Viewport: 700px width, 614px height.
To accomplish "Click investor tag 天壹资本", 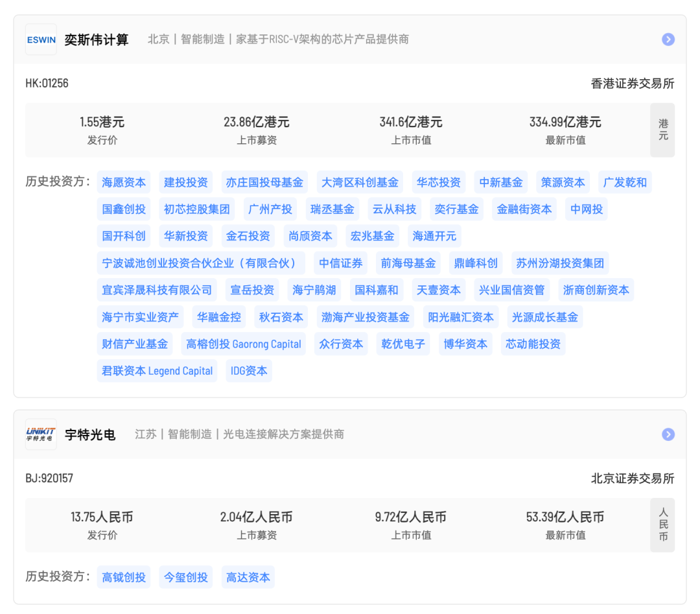I will click(x=438, y=290).
